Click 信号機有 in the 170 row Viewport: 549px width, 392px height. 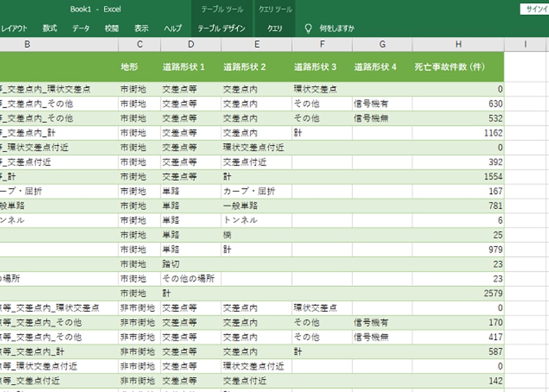point(383,323)
